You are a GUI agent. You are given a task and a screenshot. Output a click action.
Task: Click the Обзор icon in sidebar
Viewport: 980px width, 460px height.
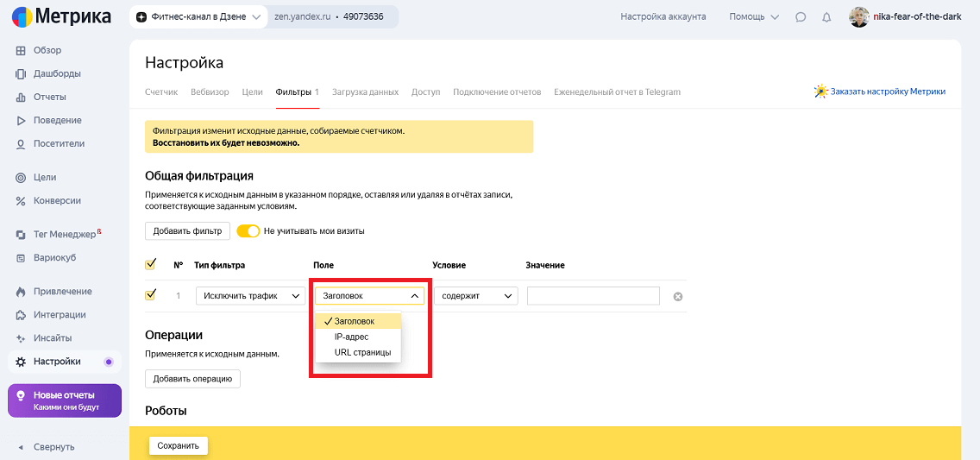tap(21, 51)
